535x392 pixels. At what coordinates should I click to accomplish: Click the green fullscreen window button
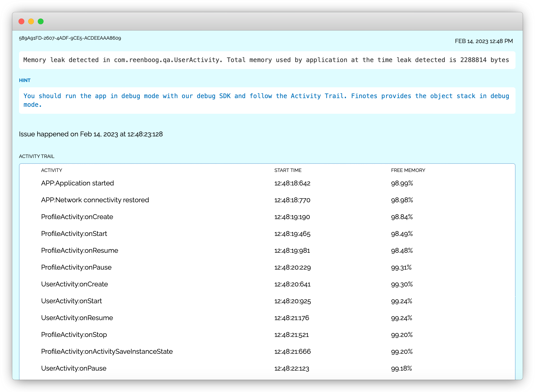coord(41,21)
